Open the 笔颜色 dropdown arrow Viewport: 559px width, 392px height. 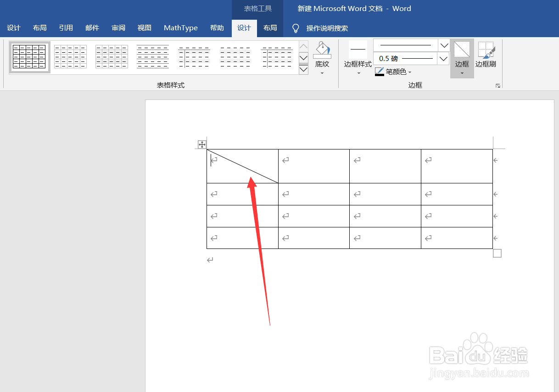point(410,72)
